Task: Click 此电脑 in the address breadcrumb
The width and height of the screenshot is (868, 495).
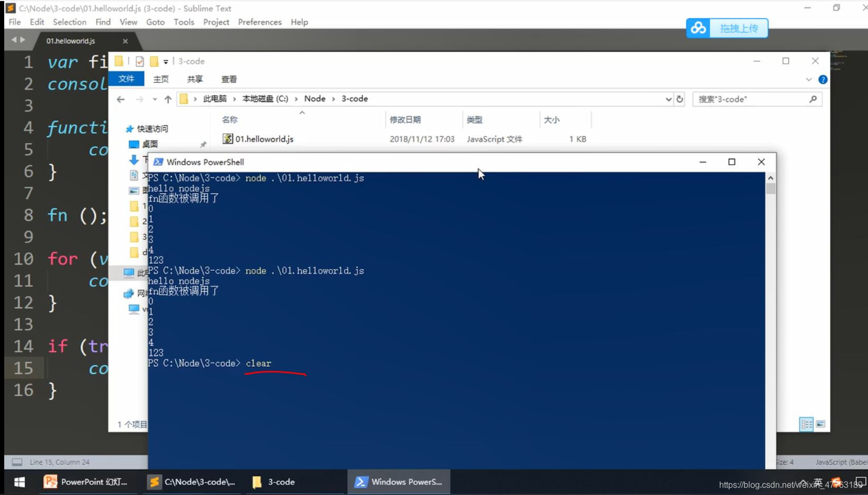Action: 215,99
